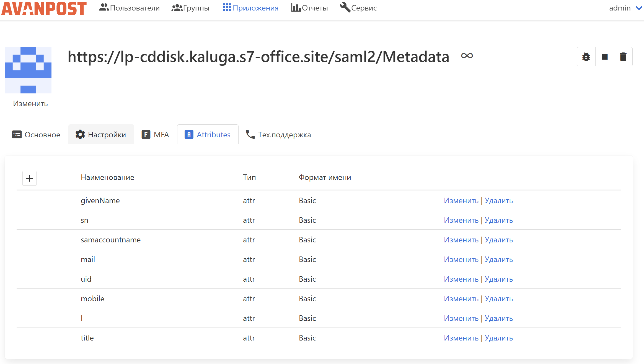
Task: Click the infinity icon beside the title
Action: [467, 56]
